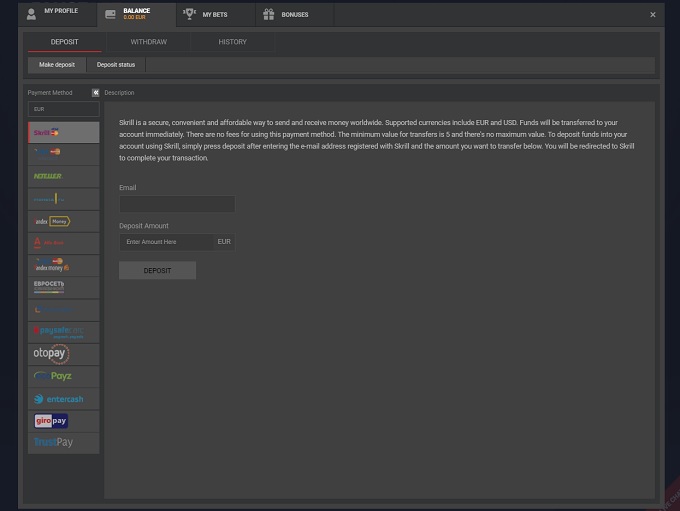Select Skrill payment method
The height and width of the screenshot is (511, 680).
(63, 132)
